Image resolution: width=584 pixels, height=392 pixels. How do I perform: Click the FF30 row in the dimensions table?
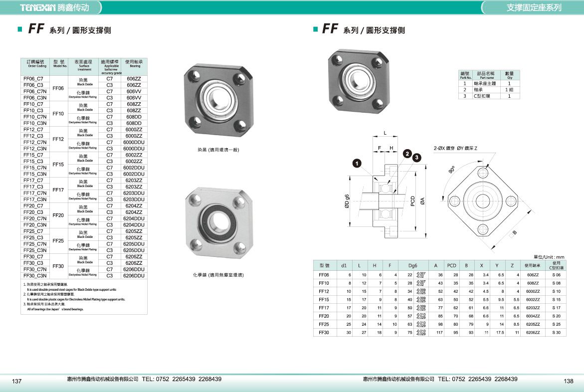[x=324, y=333]
